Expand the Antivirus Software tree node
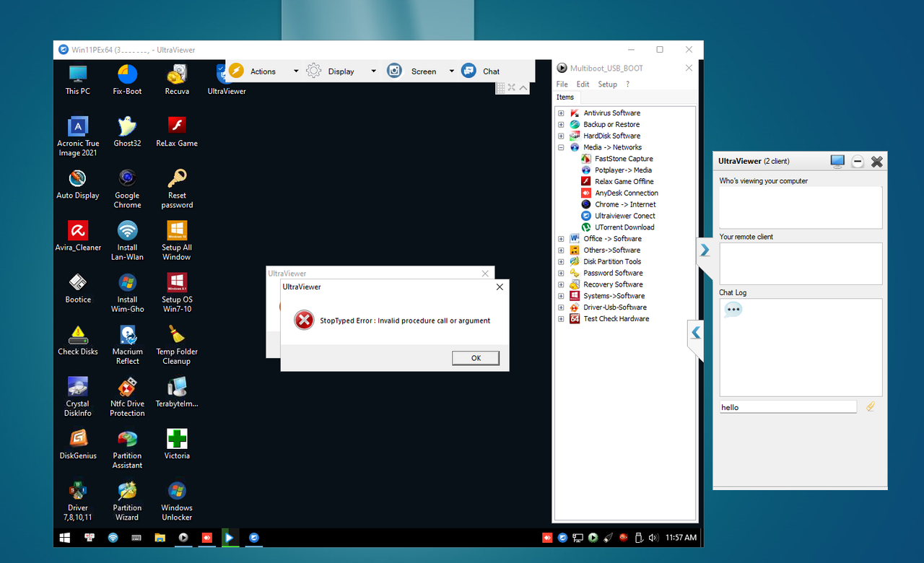This screenshot has height=563, width=924. (x=561, y=113)
